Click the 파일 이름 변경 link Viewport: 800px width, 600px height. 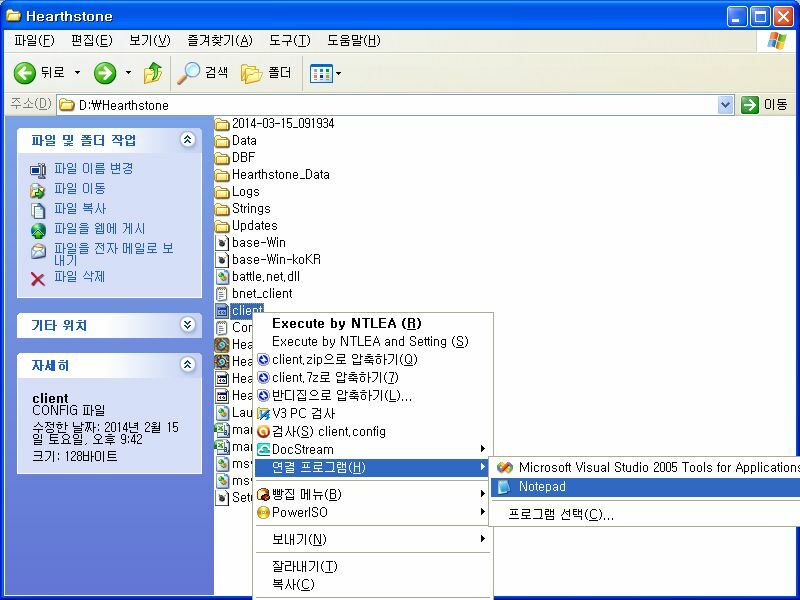tap(93, 168)
